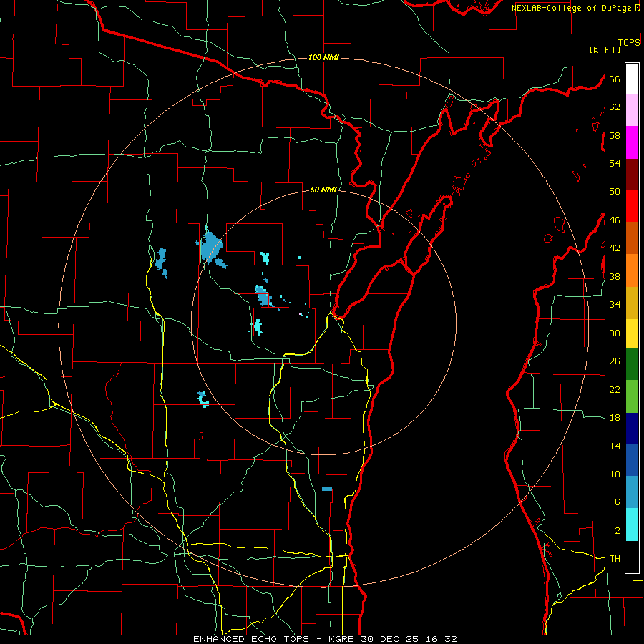
Task: Select the bright red legend swatch
Action: pyautogui.click(x=632, y=206)
